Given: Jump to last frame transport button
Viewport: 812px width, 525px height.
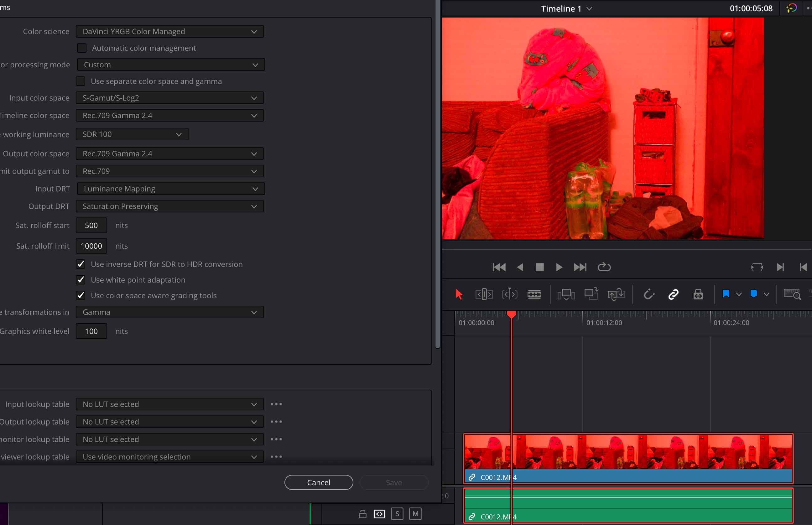Looking at the screenshot, I should [580, 267].
